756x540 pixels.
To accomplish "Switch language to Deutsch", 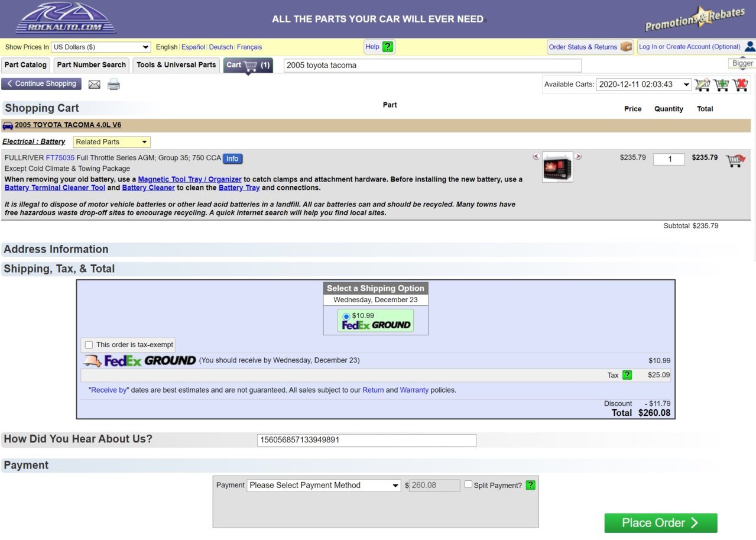I will coord(221,47).
